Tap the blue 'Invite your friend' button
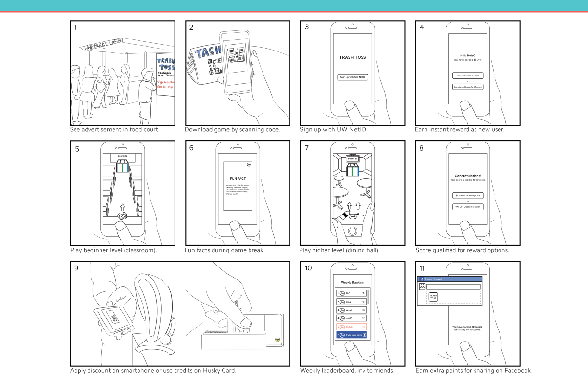Screen dimensions: 588x380 point(351,334)
